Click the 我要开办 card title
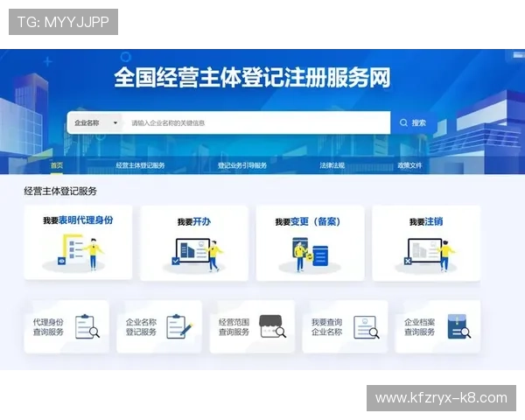 pyautogui.click(x=194, y=221)
